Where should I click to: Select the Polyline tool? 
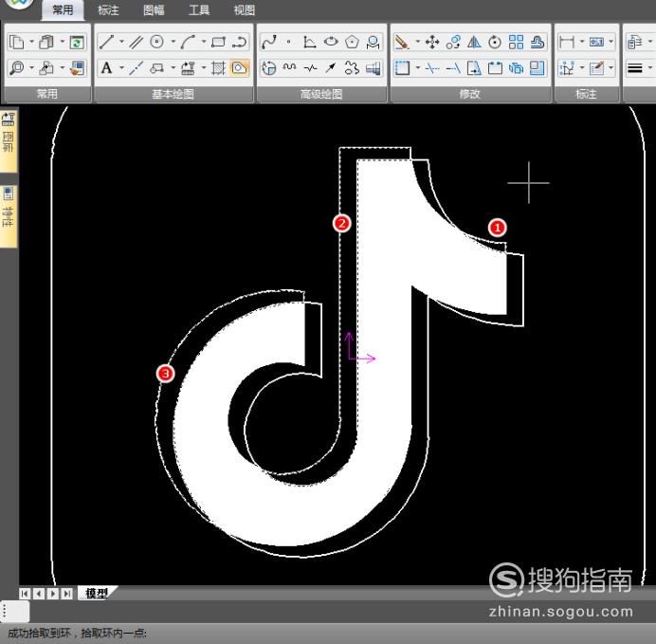pos(240,43)
